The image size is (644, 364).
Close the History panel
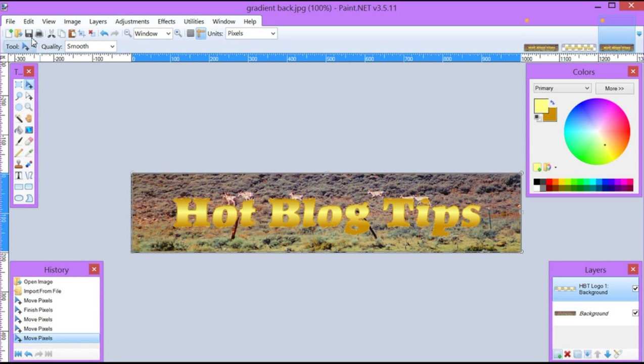(x=94, y=269)
